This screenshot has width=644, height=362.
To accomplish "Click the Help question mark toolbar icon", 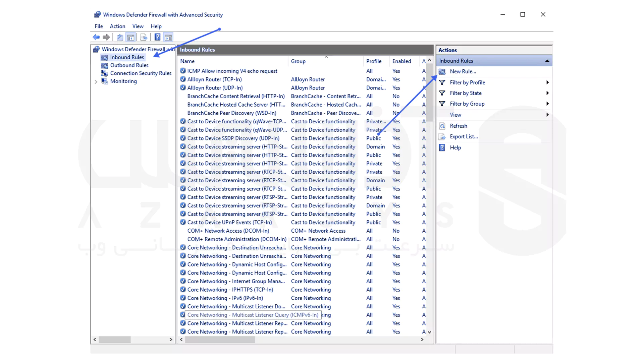I will tap(157, 37).
